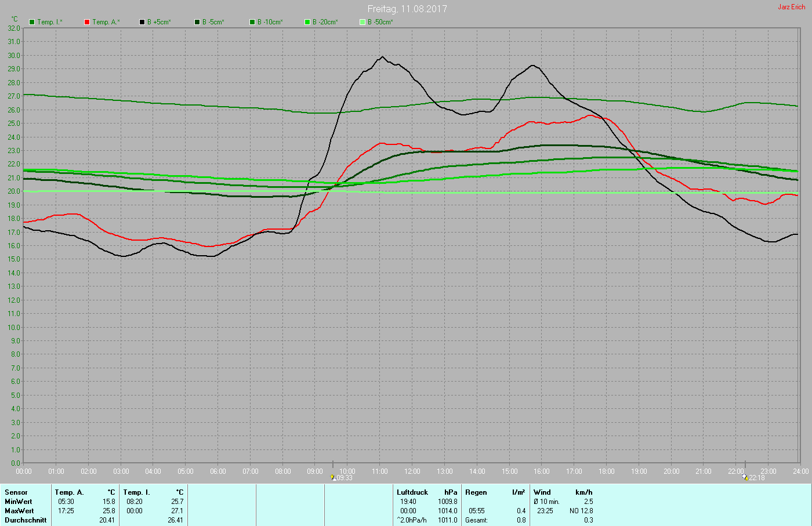Screen dimensions: 812x526
Task: Click the sunset icon at 22:18
Action: [x=745, y=477]
